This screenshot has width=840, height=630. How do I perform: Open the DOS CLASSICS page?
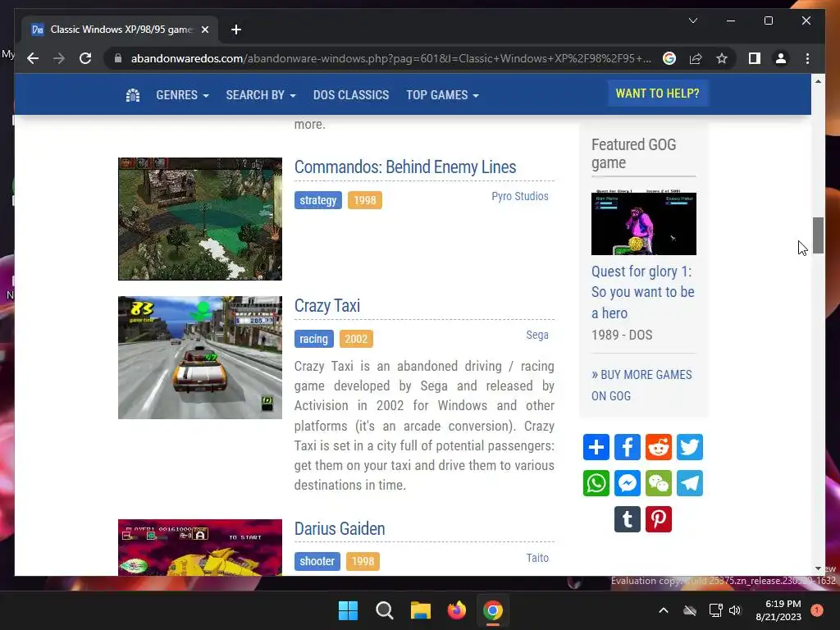click(x=351, y=95)
